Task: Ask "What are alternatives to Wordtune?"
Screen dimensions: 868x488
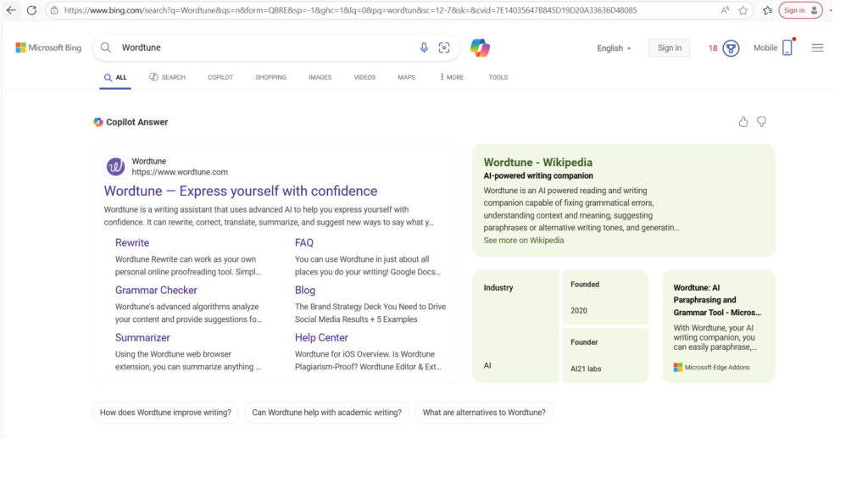Action: coord(484,413)
